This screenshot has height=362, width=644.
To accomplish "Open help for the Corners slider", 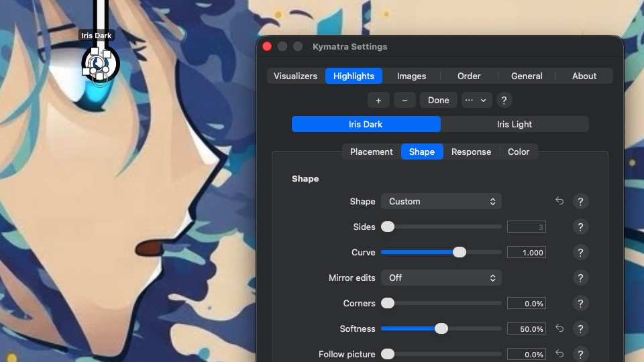I will [x=580, y=303].
